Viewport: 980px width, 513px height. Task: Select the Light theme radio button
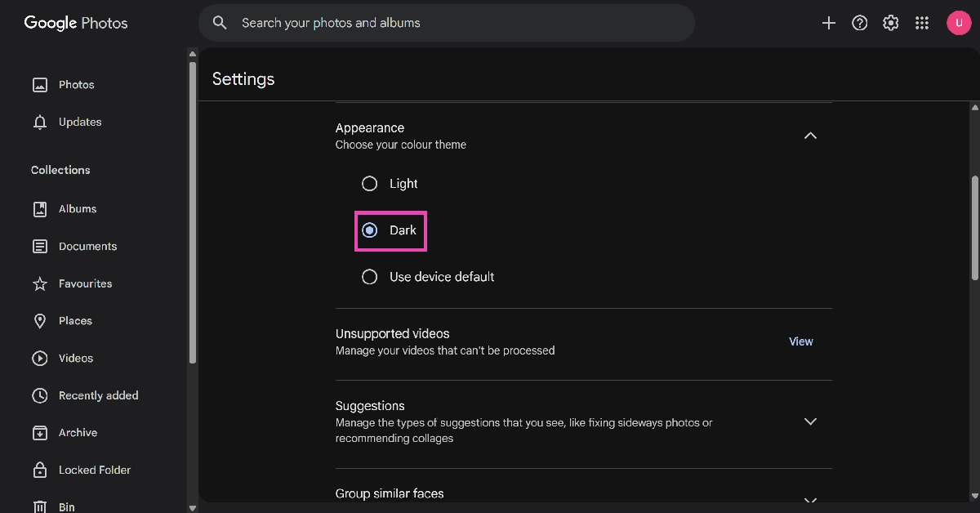370,184
